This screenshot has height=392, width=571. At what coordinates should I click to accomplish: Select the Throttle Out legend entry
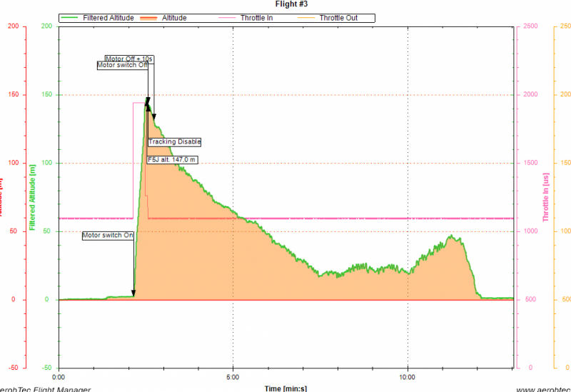pos(338,18)
